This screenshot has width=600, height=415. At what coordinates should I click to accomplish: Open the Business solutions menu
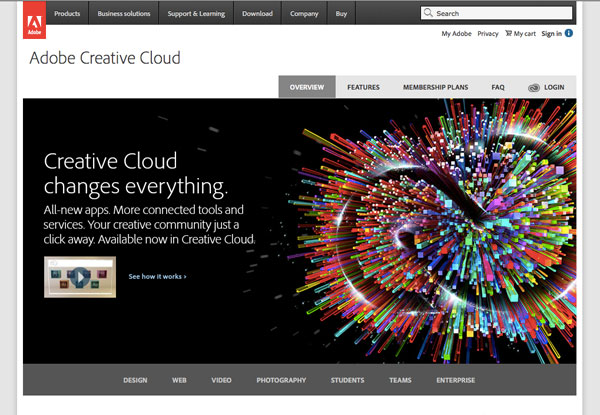click(124, 13)
